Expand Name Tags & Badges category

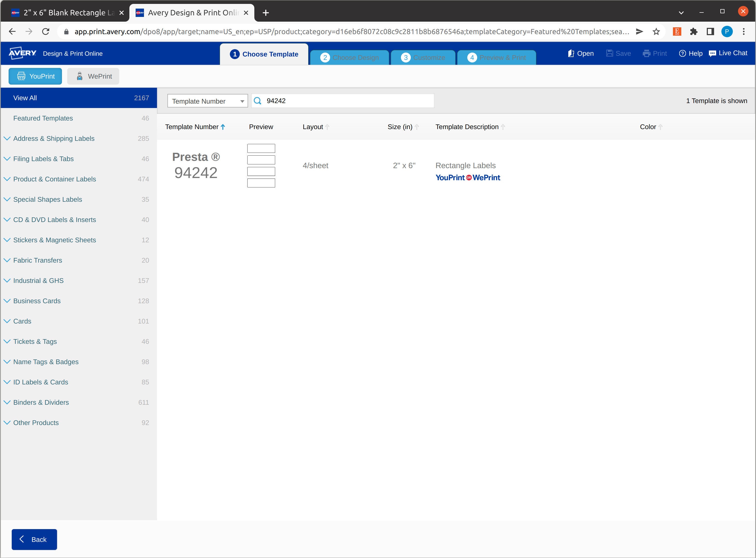(x=7, y=362)
